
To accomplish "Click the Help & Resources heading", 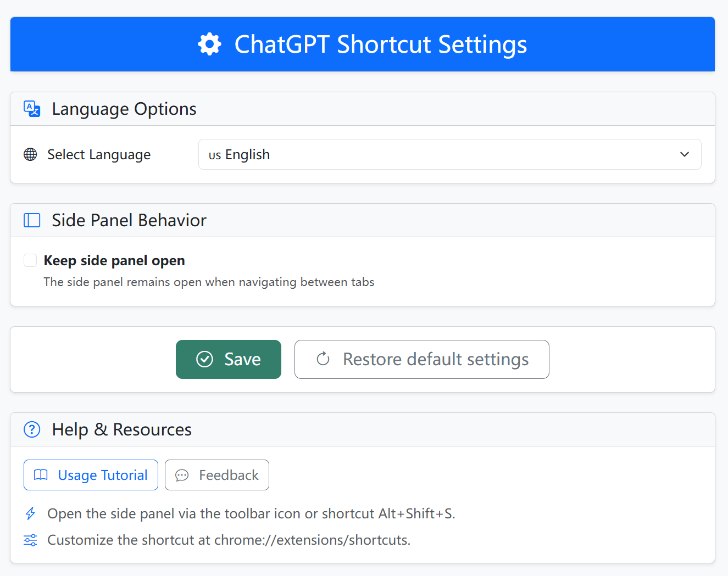I will click(x=121, y=429).
